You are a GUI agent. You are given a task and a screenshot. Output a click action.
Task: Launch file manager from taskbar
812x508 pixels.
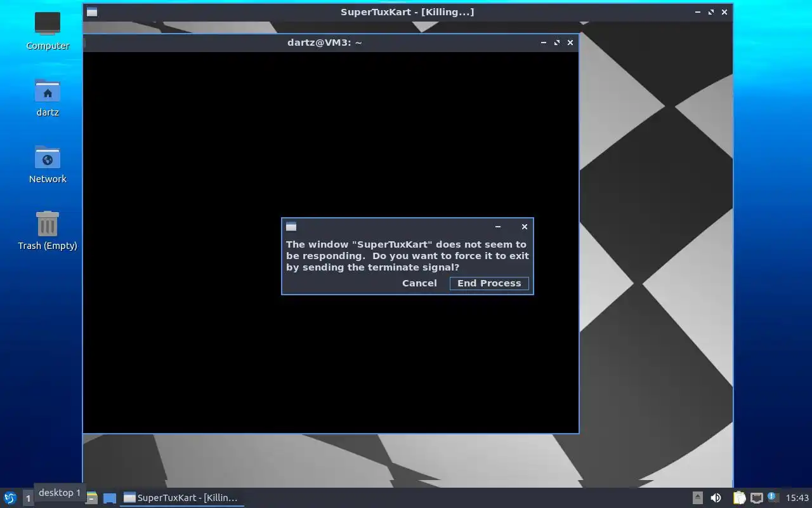pyautogui.click(x=92, y=498)
